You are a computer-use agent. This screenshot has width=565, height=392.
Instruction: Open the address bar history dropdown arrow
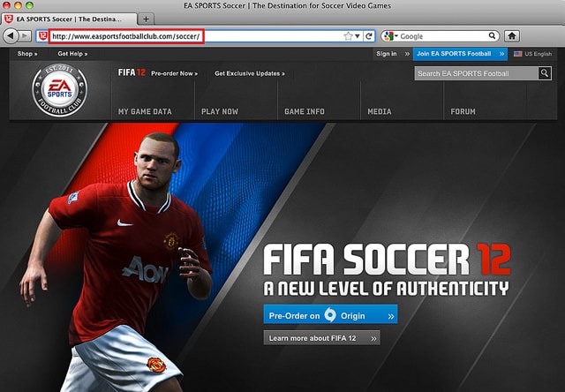point(358,36)
